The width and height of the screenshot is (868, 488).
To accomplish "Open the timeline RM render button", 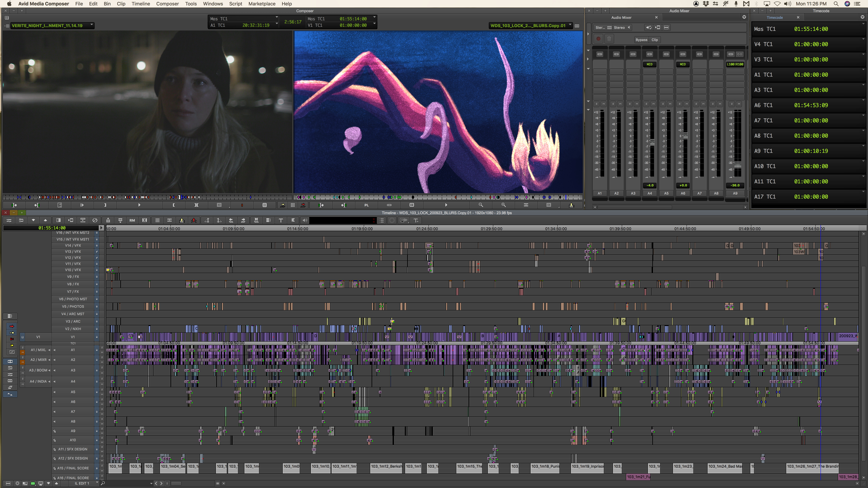I will (x=132, y=220).
